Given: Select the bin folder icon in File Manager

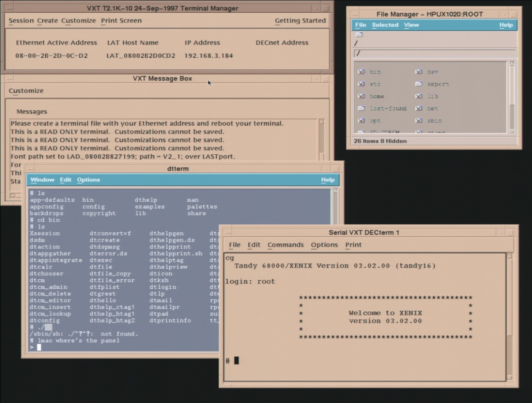Looking at the screenshot, I should click(x=361, y=72).
